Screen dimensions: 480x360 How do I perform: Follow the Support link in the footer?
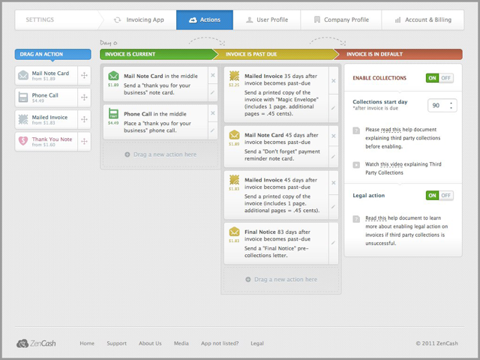(117, 343)
